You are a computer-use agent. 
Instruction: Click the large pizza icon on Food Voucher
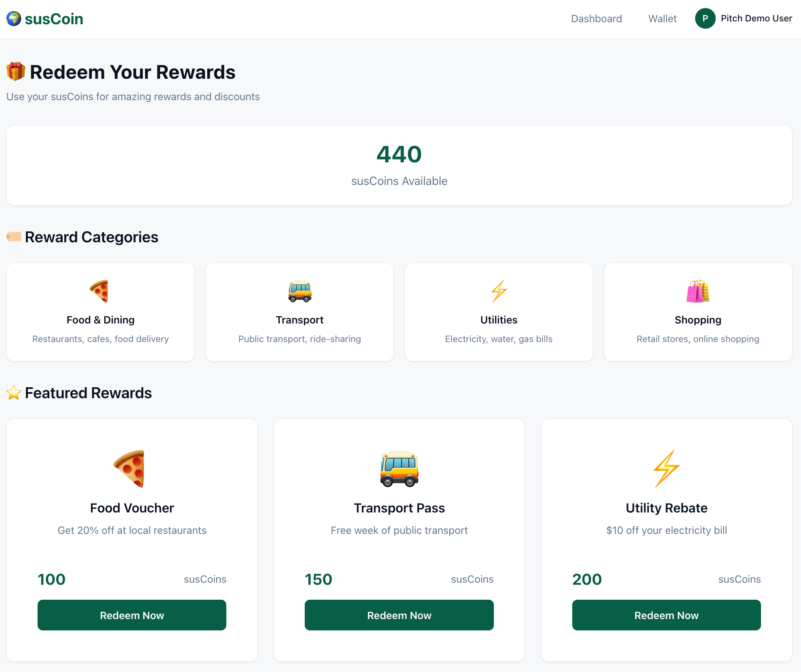point(130,468)
